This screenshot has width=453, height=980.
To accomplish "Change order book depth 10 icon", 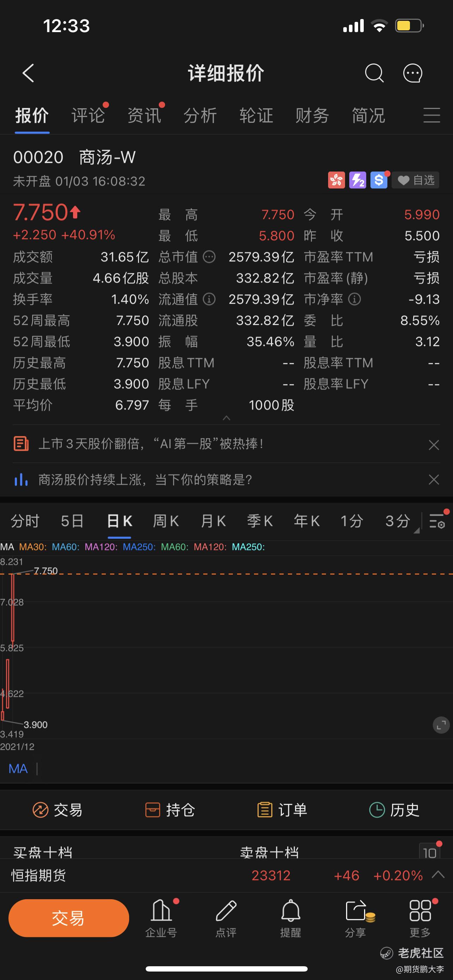I will tap(430, 851).
